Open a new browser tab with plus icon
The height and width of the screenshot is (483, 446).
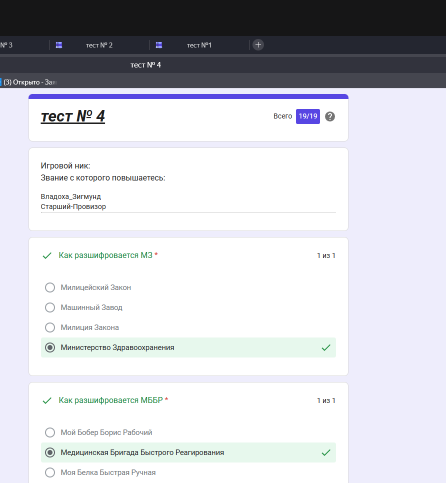click(x=258, y=45)
